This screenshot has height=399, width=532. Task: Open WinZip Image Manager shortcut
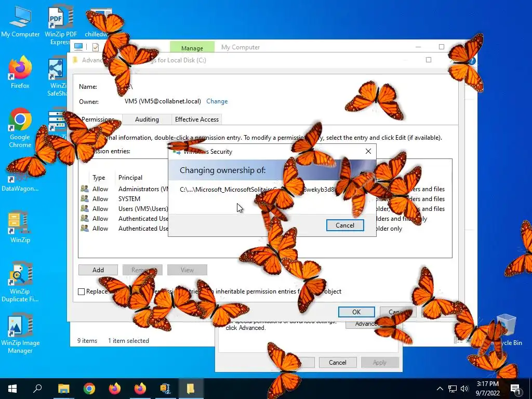pyautogui.click(x=20, y=334)
